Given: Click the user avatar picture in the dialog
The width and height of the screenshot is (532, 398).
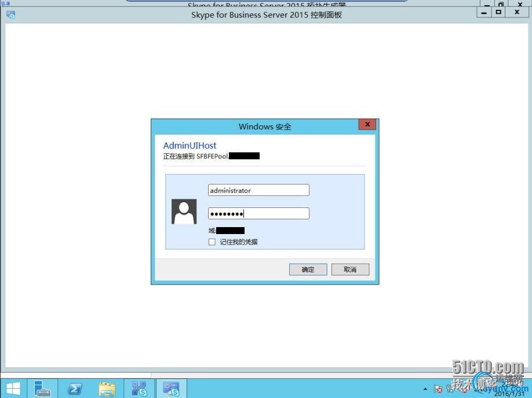Looking at the screenshot, I should tap(184, 211).
